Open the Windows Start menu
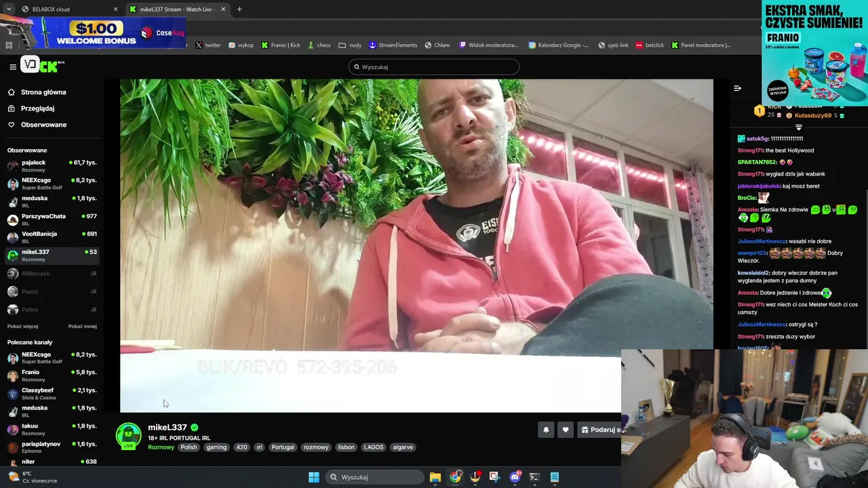868x488 pixels. click(x=313, y=477)
